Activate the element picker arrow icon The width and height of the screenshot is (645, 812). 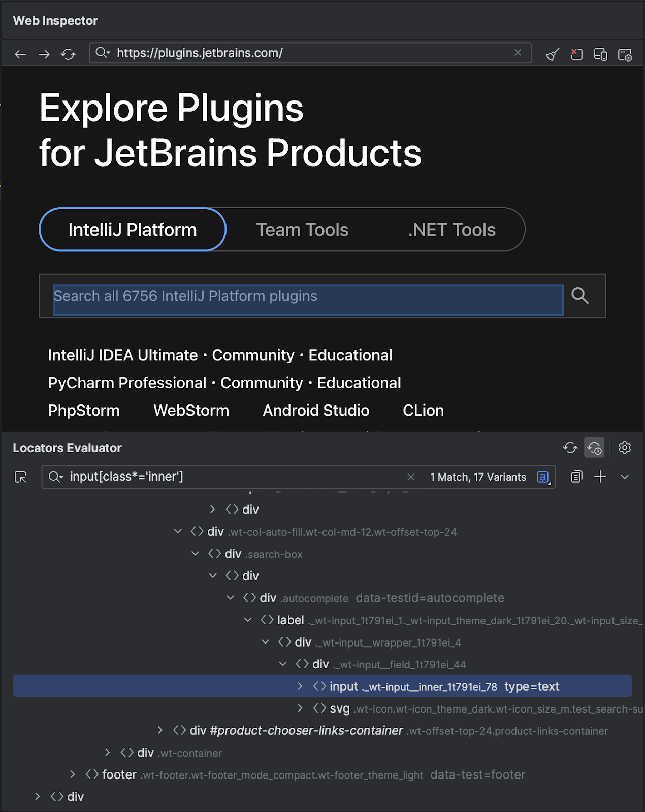click(x=20, y=477)
